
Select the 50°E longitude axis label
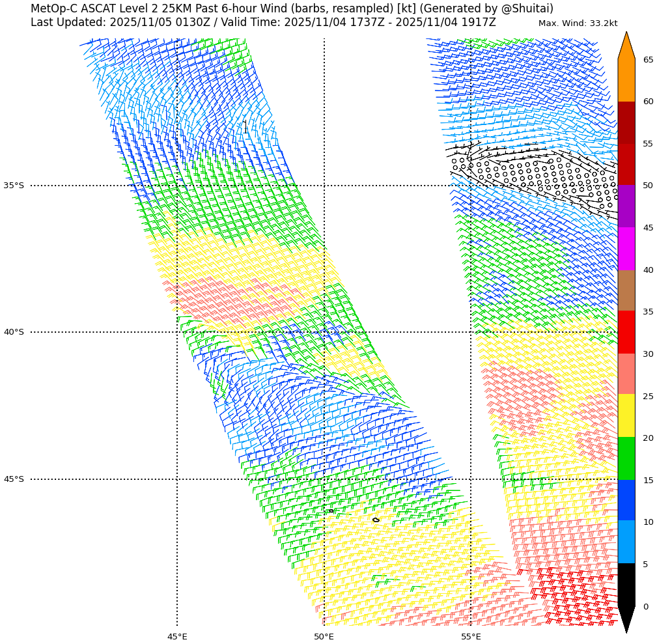coord(324,636)
